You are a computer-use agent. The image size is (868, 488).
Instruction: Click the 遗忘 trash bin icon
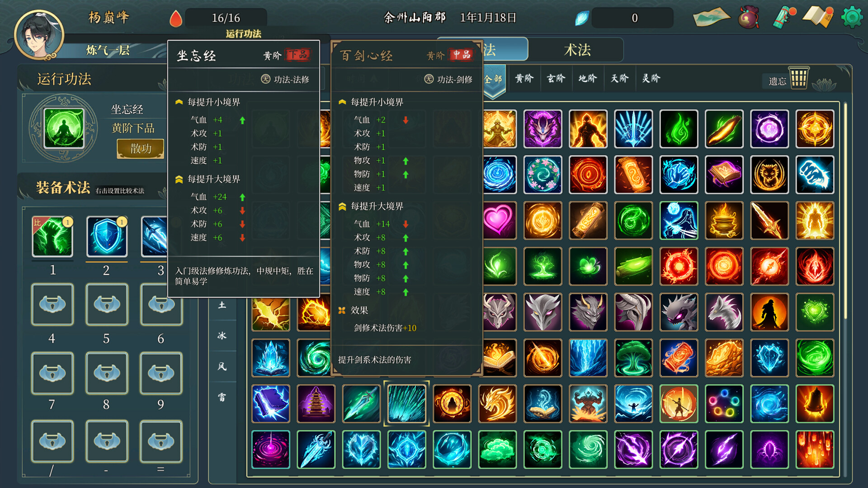[x=798, y=78]
